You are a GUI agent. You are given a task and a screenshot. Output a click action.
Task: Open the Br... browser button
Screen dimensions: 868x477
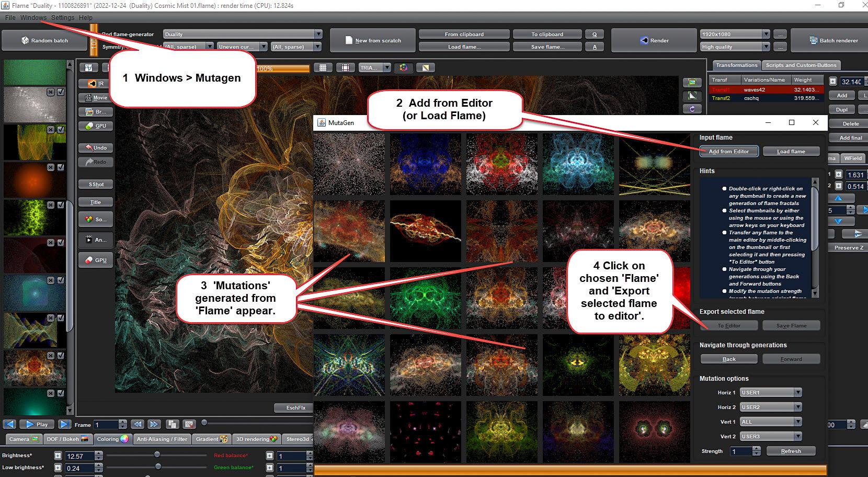coord(96,112)
